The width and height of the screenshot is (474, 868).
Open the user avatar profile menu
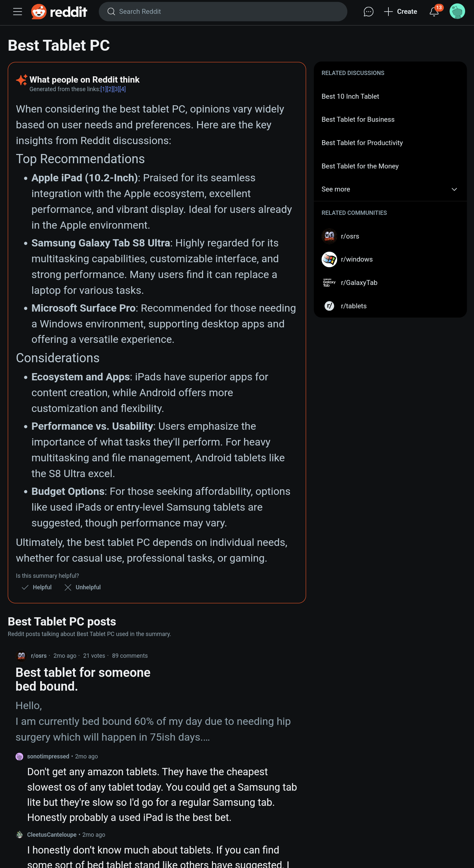tap(457, 12)
